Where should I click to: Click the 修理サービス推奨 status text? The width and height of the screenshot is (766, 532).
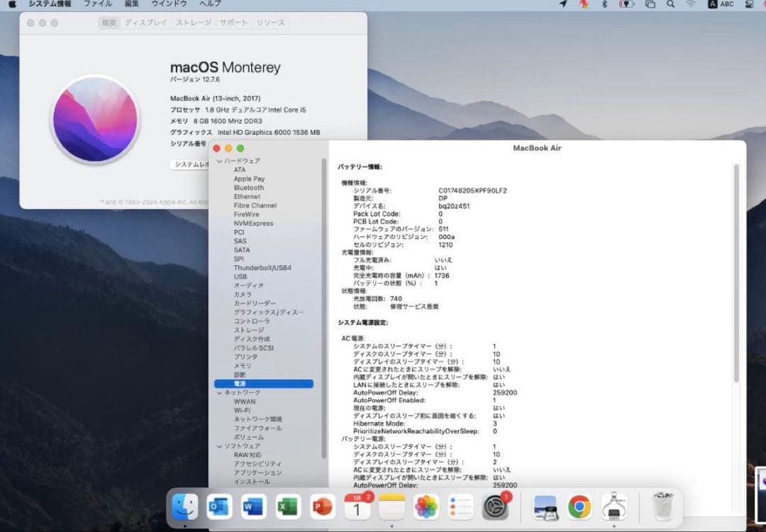(413, 307)
